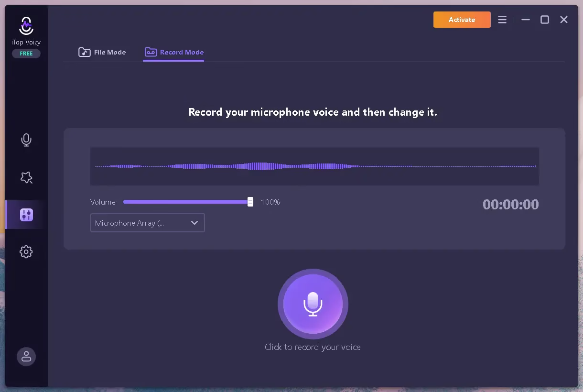Image resolution: width=583 pixels, height=392 pixels.
Task: Open the soundboard star icon in sidebar
Action: [x=26, y=177]
